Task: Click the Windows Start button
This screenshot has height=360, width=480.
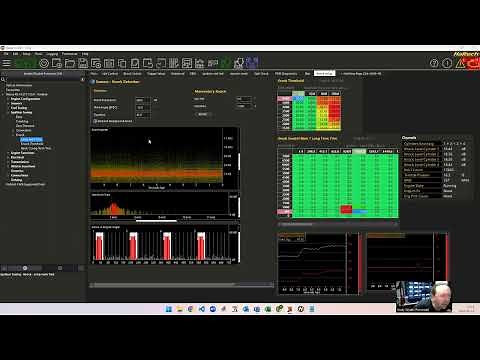Action: [169, 309]
